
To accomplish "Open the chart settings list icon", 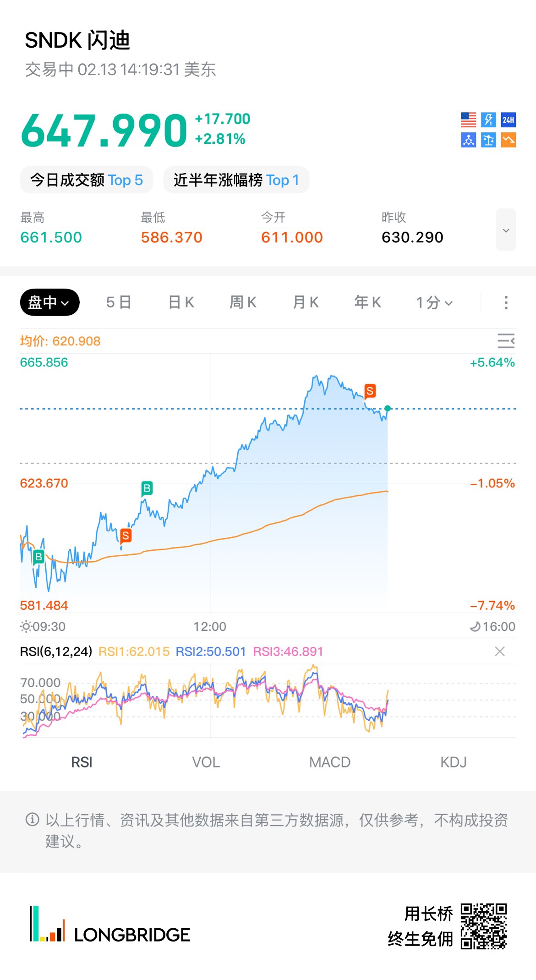I will pyautogui.click(x=506, y=341).
